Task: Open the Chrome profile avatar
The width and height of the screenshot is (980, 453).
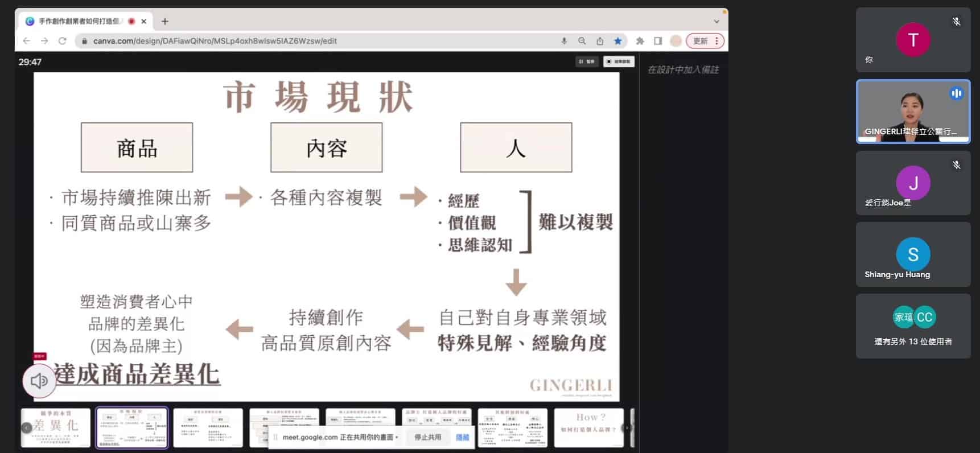Action: (676, 41)
